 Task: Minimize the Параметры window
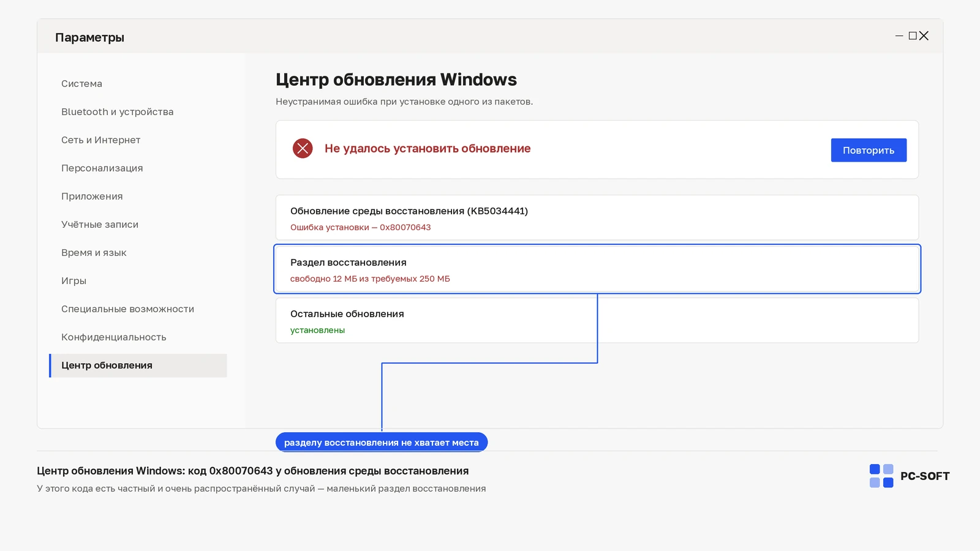[899, 36]
